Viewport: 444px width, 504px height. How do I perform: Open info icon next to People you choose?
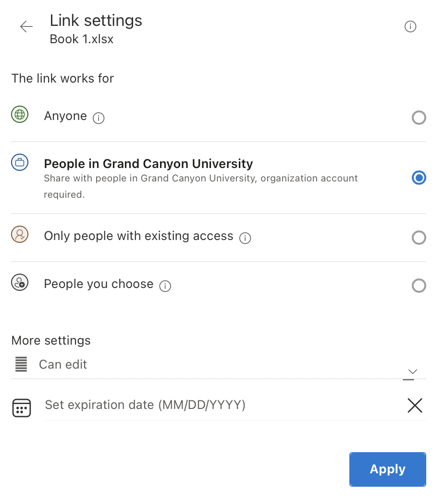coord(165,286)
